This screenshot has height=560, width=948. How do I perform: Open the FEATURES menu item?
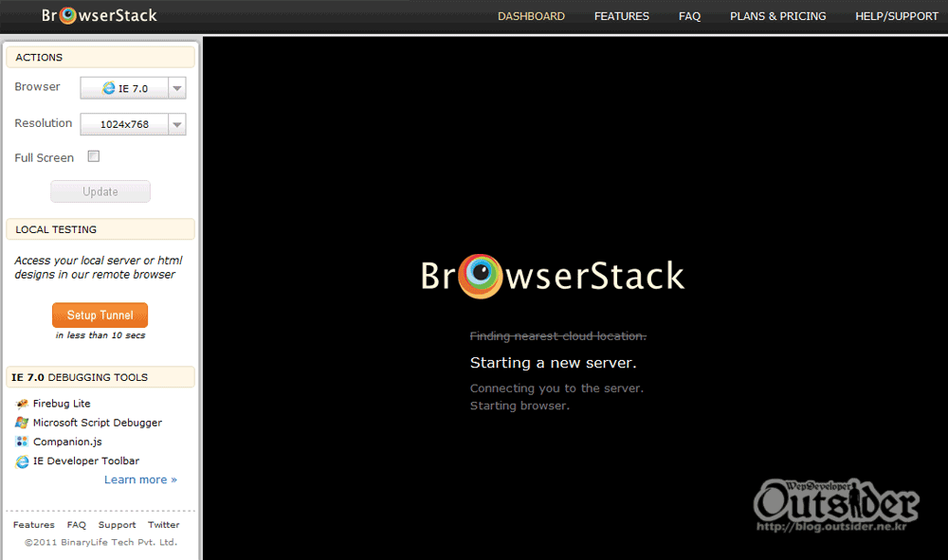(622, 16)
